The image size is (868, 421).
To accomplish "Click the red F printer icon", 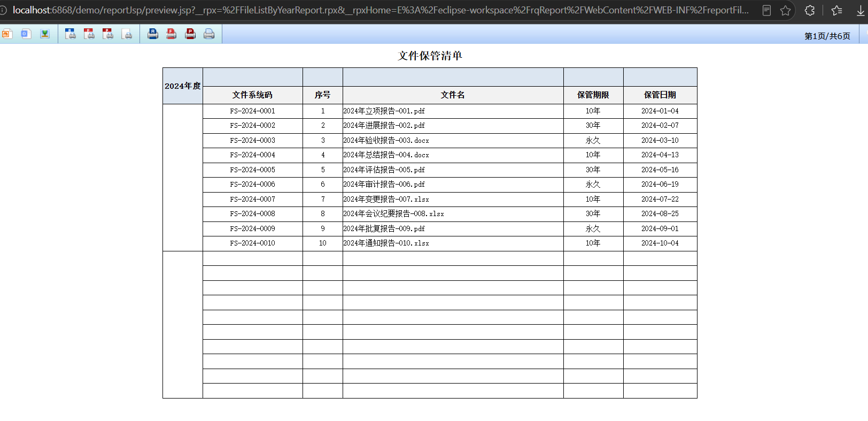I will tap(171, 34).
